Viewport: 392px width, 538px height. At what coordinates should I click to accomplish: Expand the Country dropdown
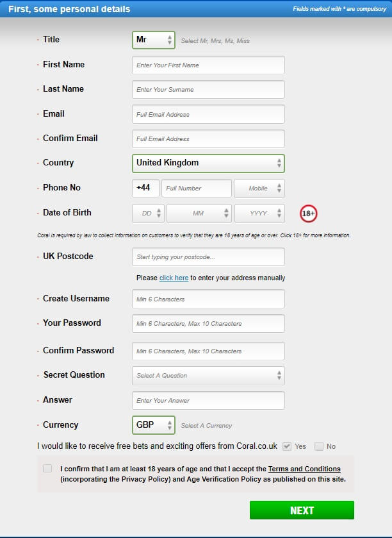point(208,163)
